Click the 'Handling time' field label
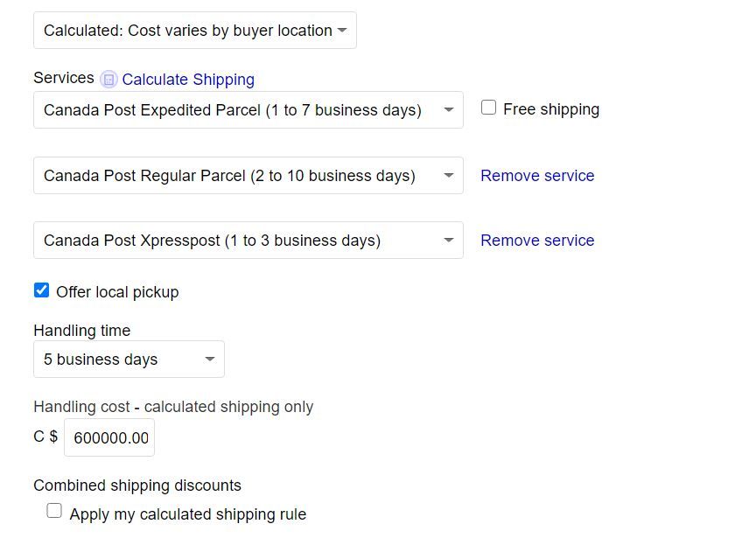 [82, 331]
